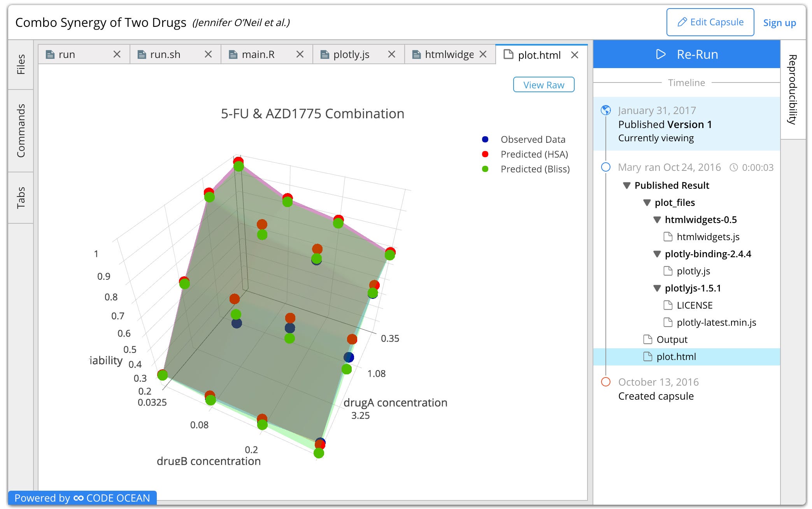Click the pencil icon in Edit Capsule
This screenshot has height=509, width=812.
(682, 22)
